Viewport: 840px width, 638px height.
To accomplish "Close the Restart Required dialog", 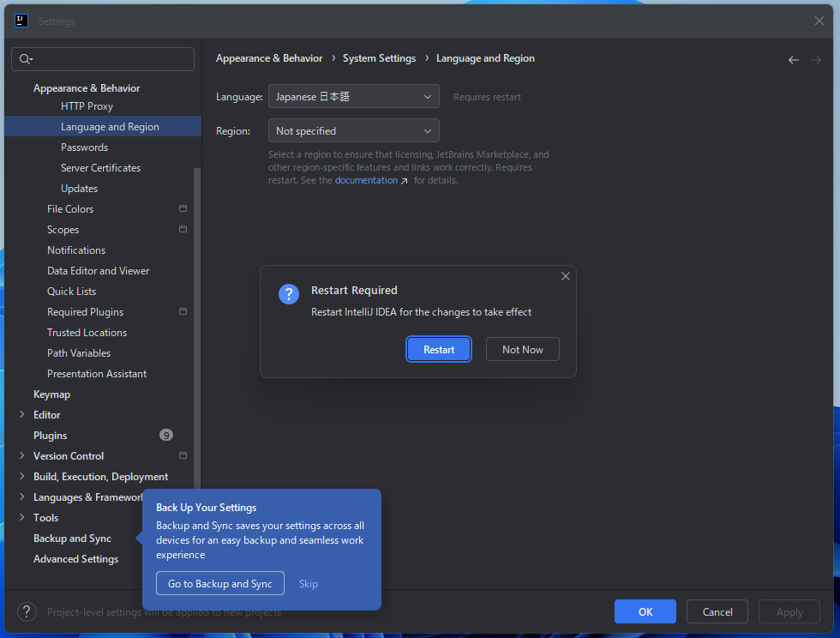I will [565, 276].
